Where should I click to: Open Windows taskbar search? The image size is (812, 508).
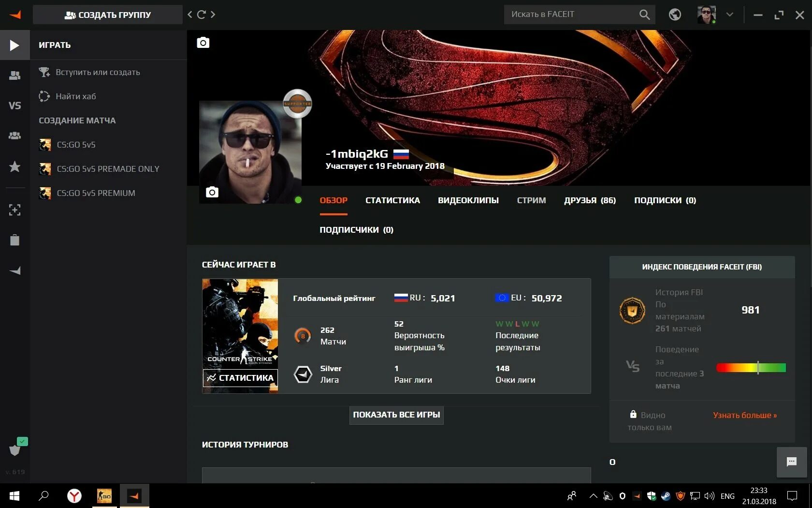(x=44, y=496)
